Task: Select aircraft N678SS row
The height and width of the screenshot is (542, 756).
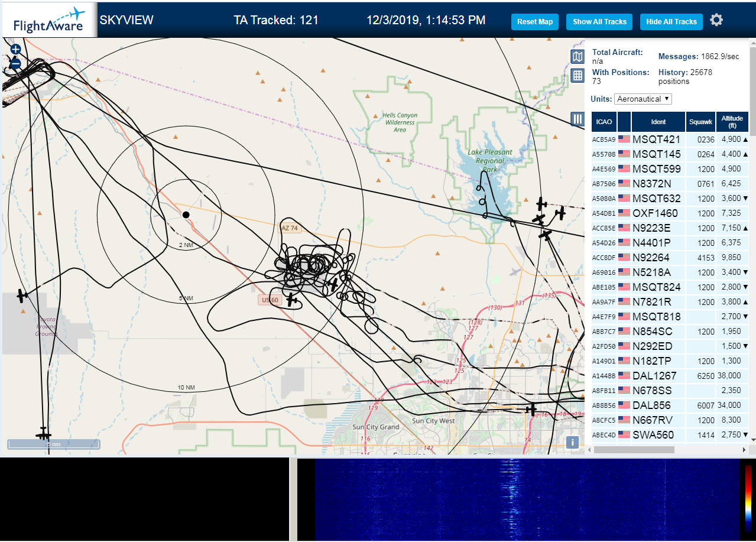Action: click(670, 391)
